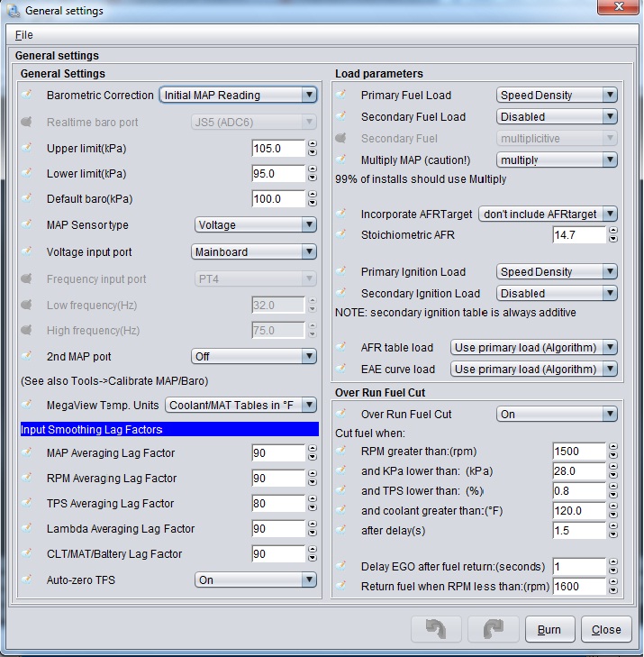The width and height of the screenshot is (644, 657).
Task: Click the help icon beside AFR table load
Action: (x=341, y=347)
